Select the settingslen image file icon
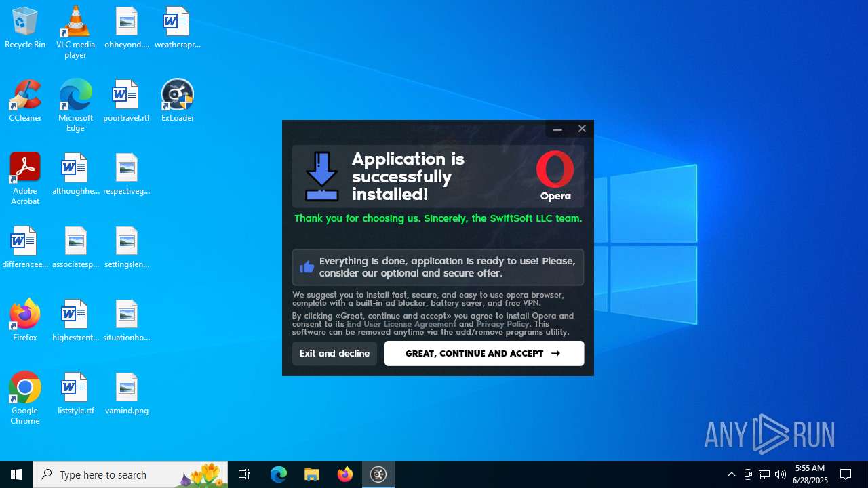This screenshot has width=868, height=488. tap(127, 247)
